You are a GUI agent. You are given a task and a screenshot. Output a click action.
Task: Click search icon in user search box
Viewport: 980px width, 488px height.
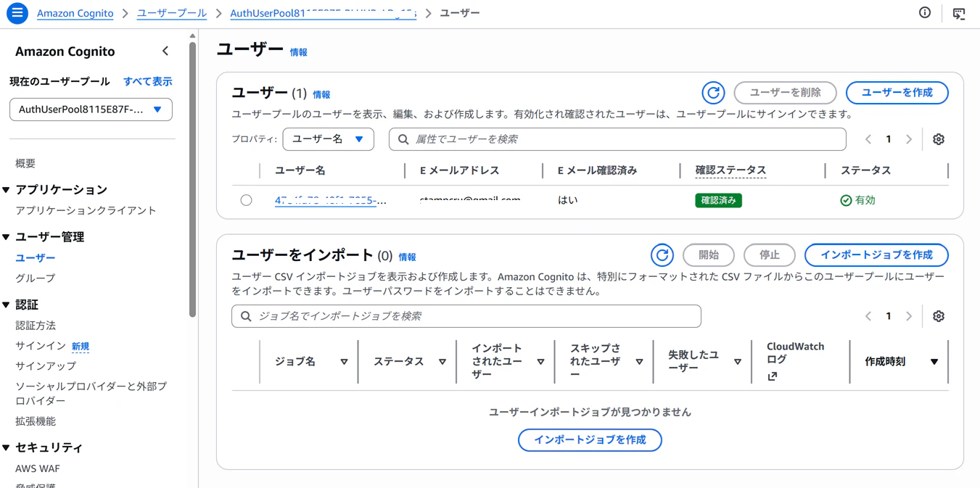(x=403, y=139)
